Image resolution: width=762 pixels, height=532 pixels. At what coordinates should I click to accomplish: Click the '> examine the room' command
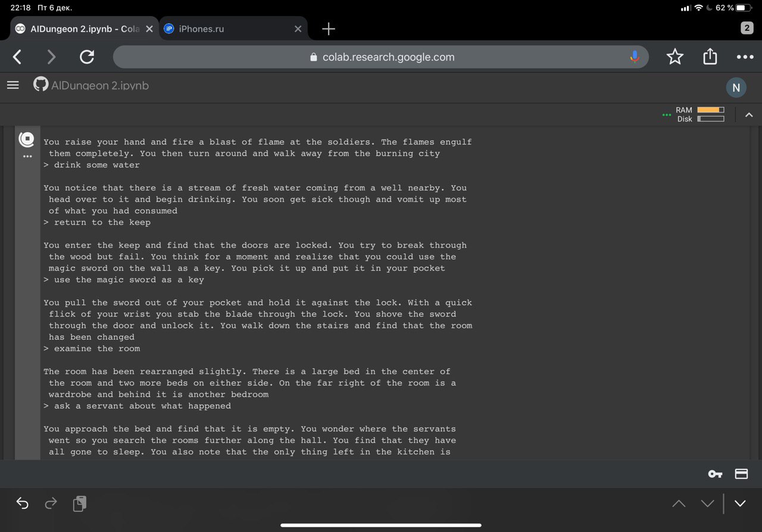pyautogui.click(x=92, y=349)
